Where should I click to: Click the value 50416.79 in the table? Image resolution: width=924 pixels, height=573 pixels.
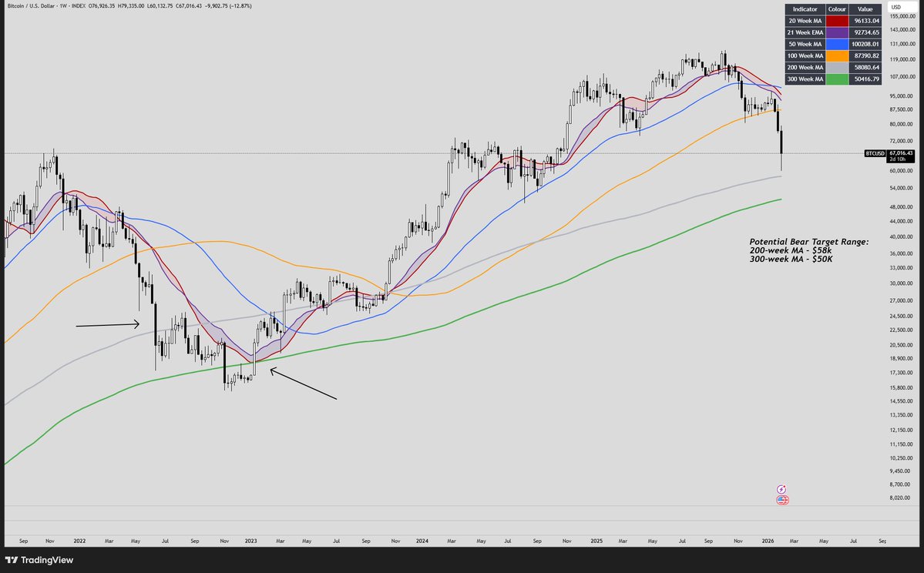pyautogui.click(x=865, y=79)
